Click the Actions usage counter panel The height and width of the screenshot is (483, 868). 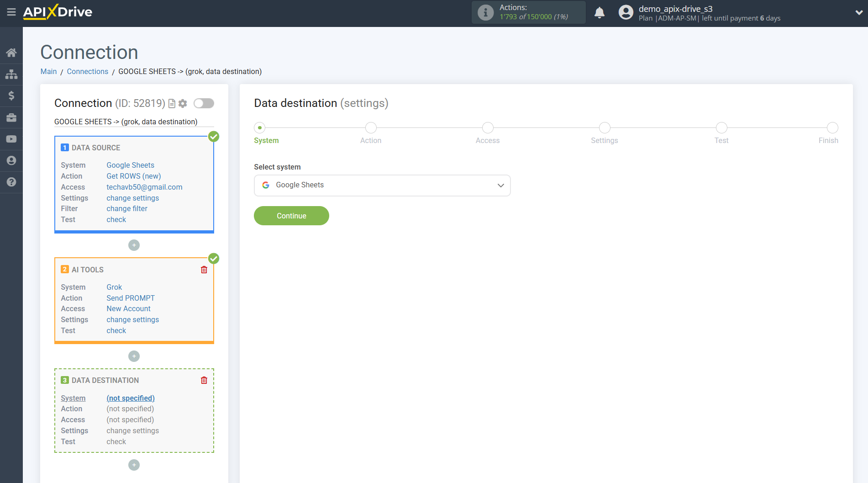tap(528, 12)
